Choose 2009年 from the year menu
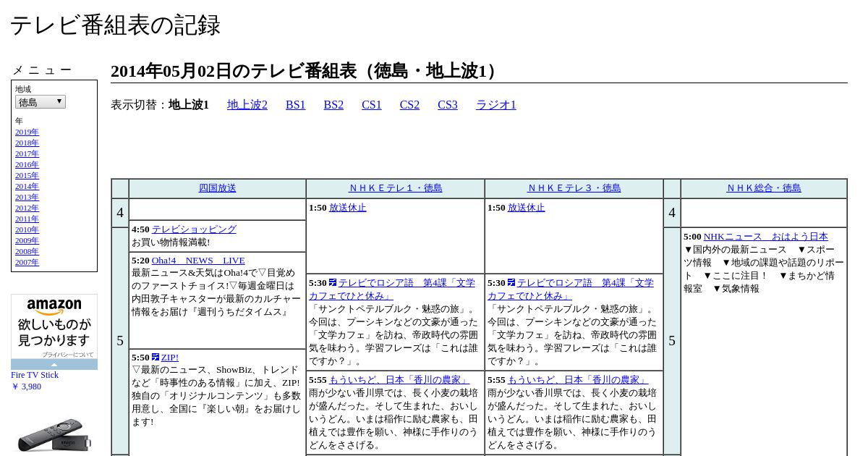 [27, 241]
